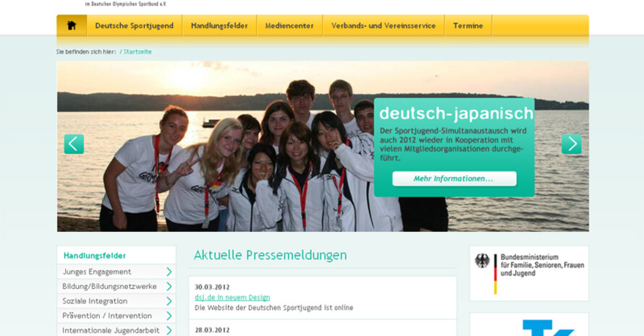Click arrow next to Soziale Integration

(169, 301)
